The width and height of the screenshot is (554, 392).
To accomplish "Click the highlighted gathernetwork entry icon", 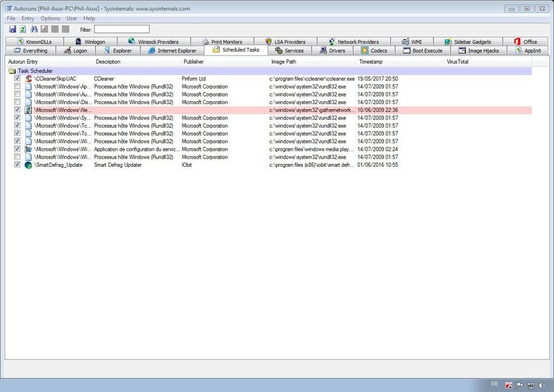I will 28,110.
